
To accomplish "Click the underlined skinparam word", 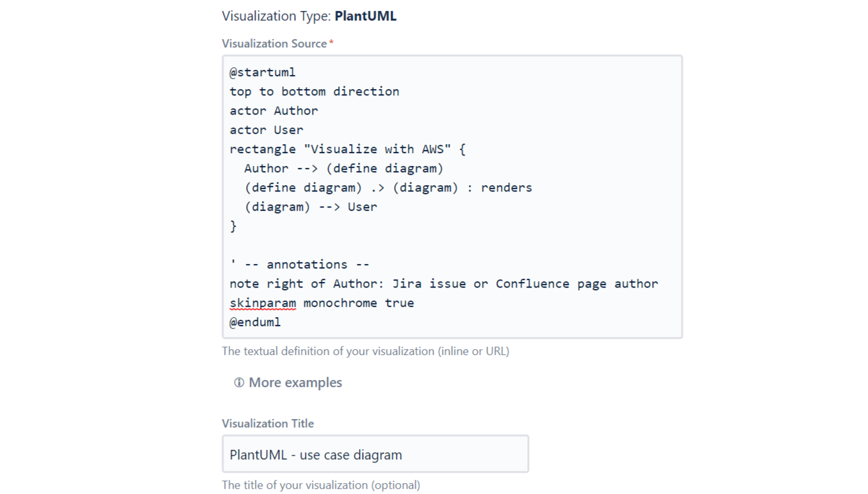I will click(263, 303).
